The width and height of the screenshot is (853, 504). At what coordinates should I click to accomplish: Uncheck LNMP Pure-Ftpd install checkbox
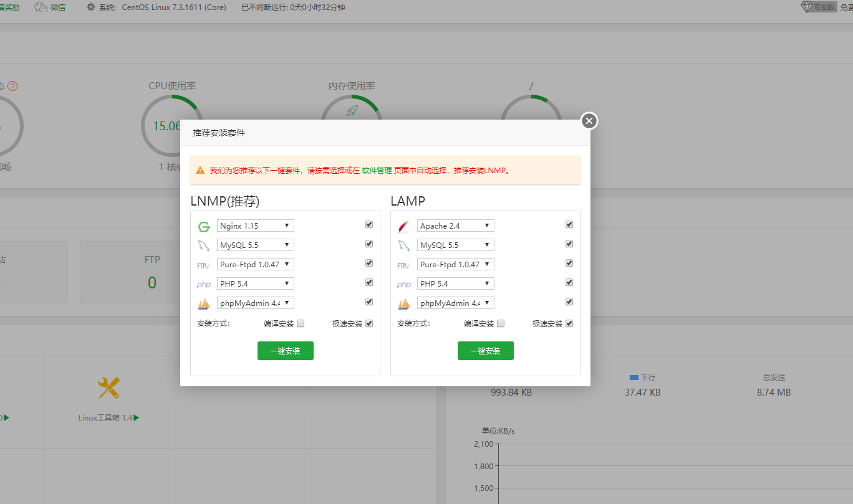pos(369,263)
